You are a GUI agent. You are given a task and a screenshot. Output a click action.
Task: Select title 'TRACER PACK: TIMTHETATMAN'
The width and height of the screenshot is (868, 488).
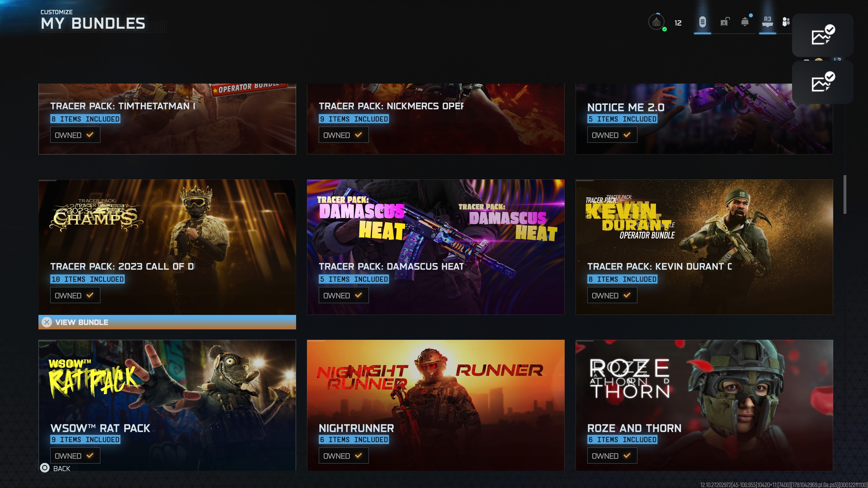(x=123, y=106)
